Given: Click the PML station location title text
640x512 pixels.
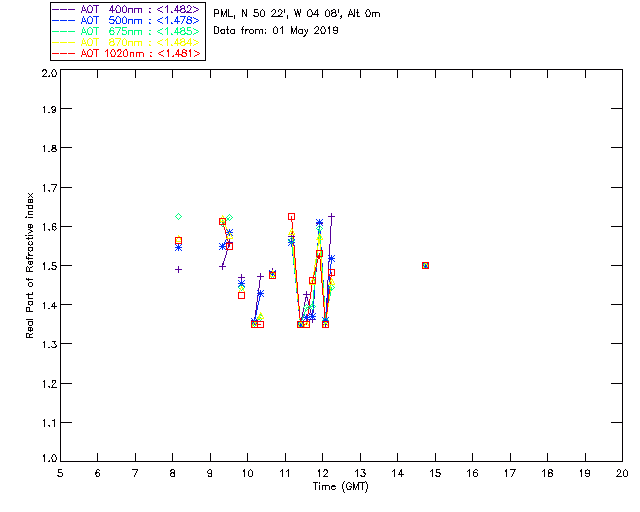Looking at the screenshot, I should tap(297, 13).
